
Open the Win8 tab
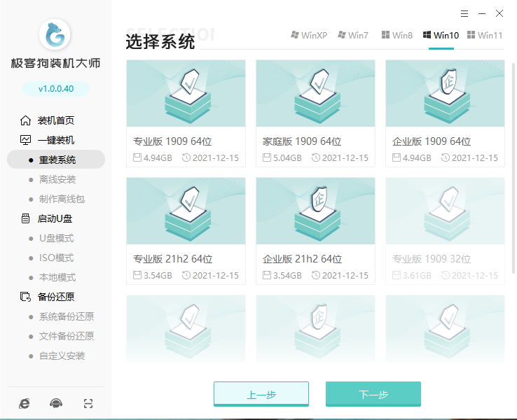click(397, 36)
